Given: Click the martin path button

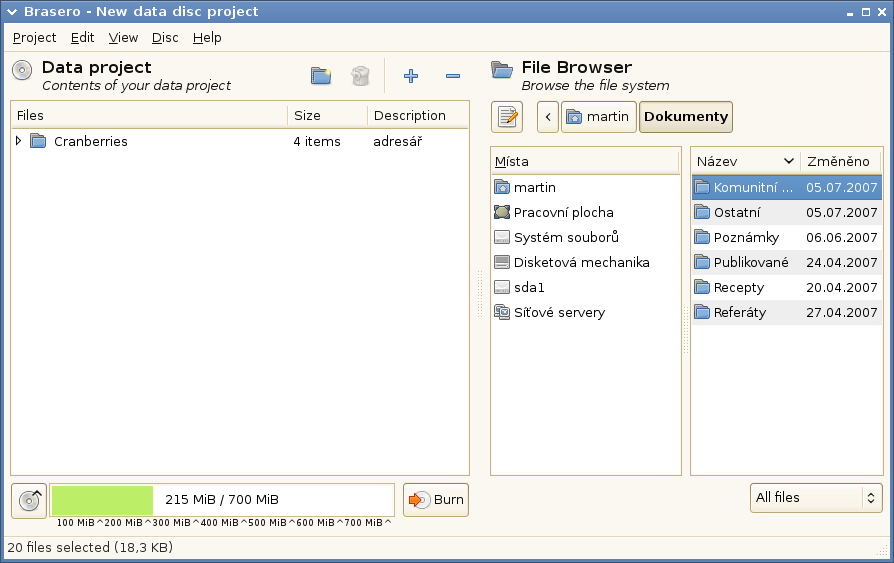Looking at the screenshot, I should click(598, 117).
